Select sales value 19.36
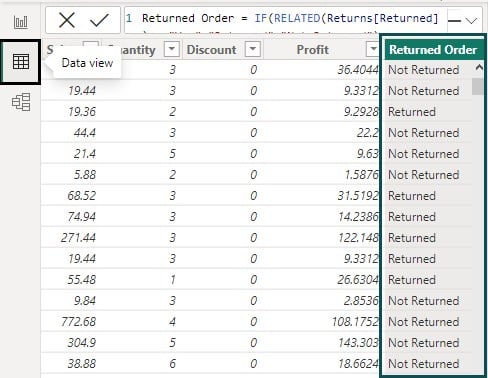Screen dimensions: 488x378 click(82, 112)
